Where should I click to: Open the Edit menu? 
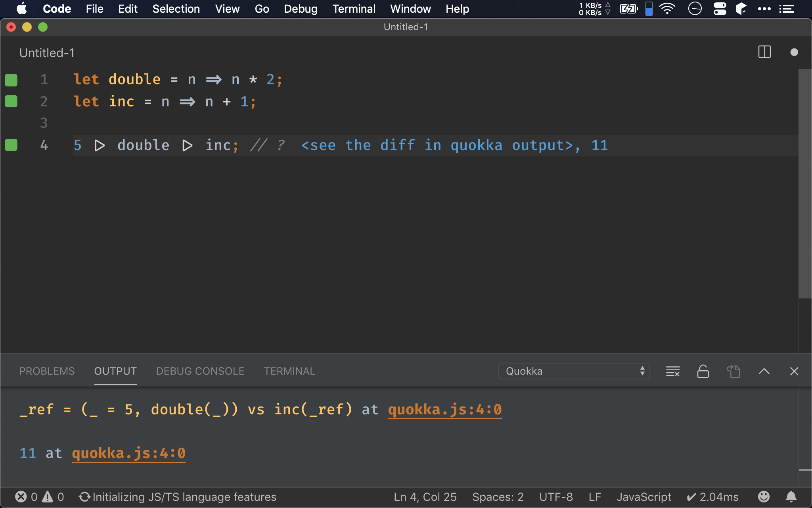coord(128,9)
